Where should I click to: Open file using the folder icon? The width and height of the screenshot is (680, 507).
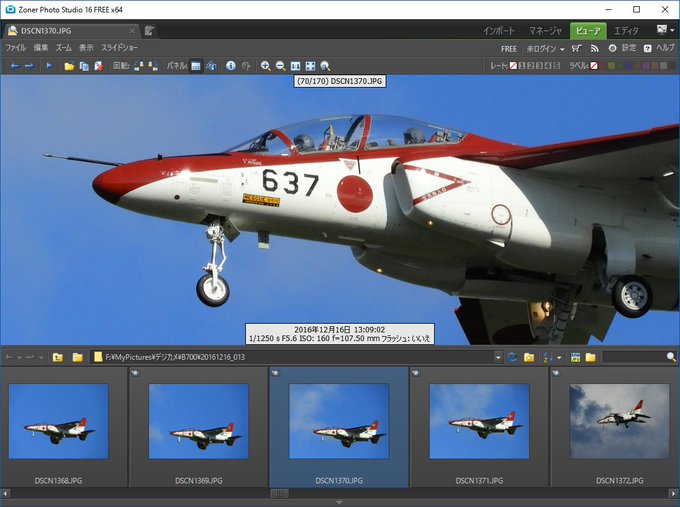pyautogui.click(x=69, y=66)
